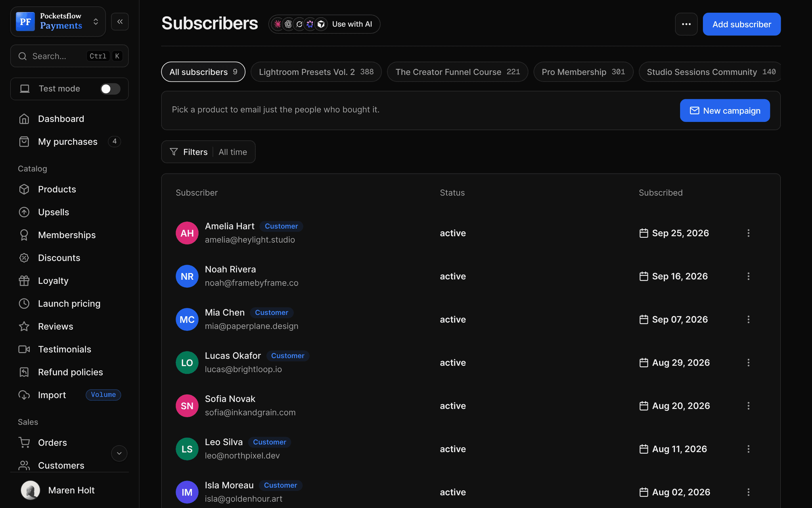Click the calendar icon beside Sep 25, 2026

tap(644, 233)
